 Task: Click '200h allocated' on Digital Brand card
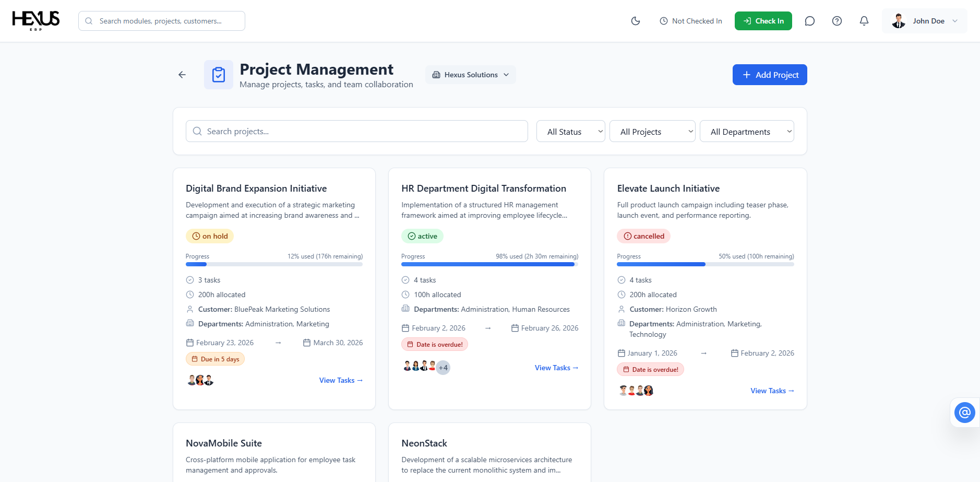216,295
